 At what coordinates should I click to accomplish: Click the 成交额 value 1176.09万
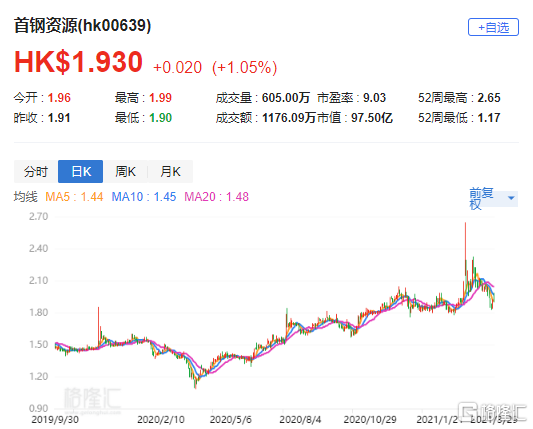pyautogui.click(x=289, y=118)
